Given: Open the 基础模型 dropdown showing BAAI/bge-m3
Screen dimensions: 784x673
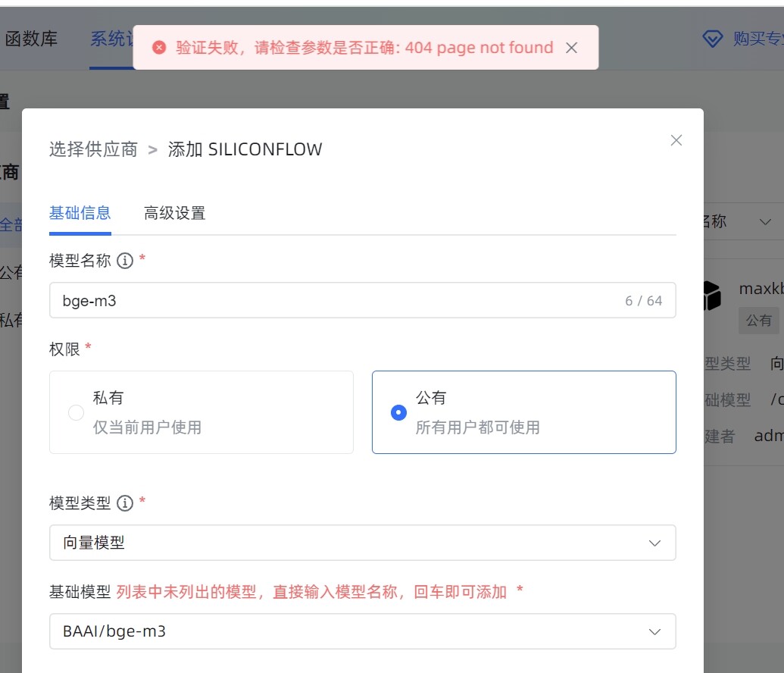Looking at the screenshot, I should [363, 631].
